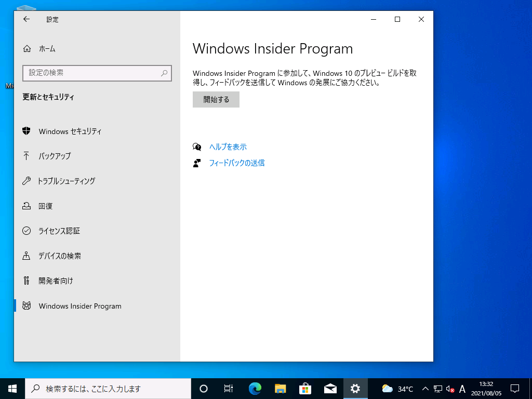Click the 設定の検索 search field

point(97,73)
